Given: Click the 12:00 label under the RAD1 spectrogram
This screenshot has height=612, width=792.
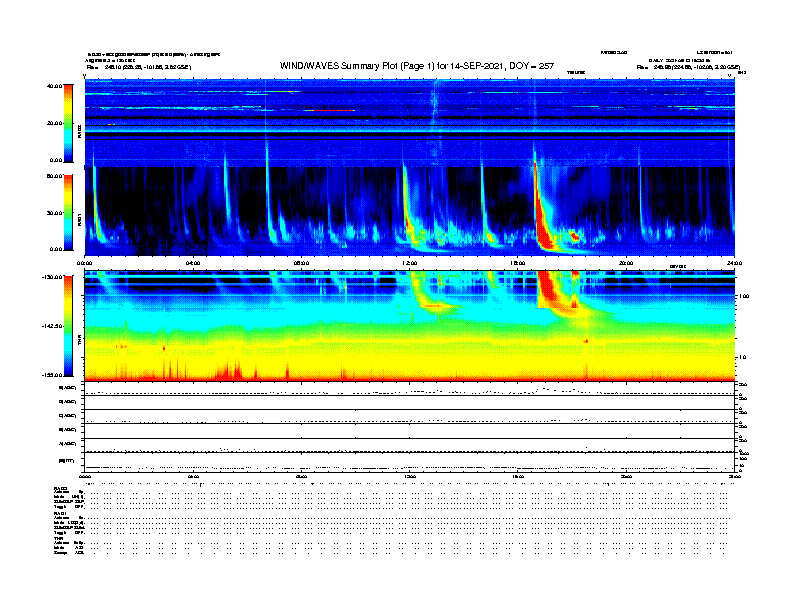Looking at the screenshot, I should (x=410, y=263).
